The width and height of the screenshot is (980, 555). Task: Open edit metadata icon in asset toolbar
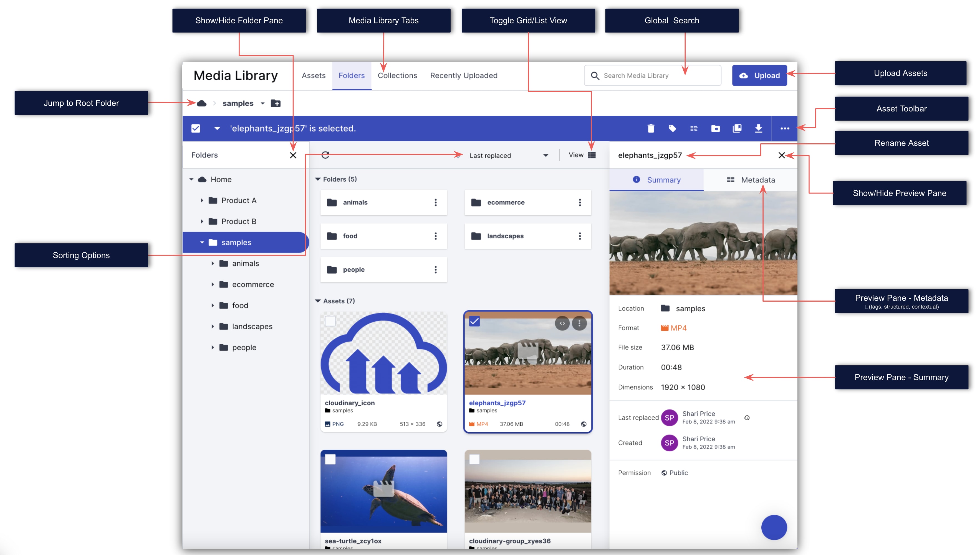point(693,128)
